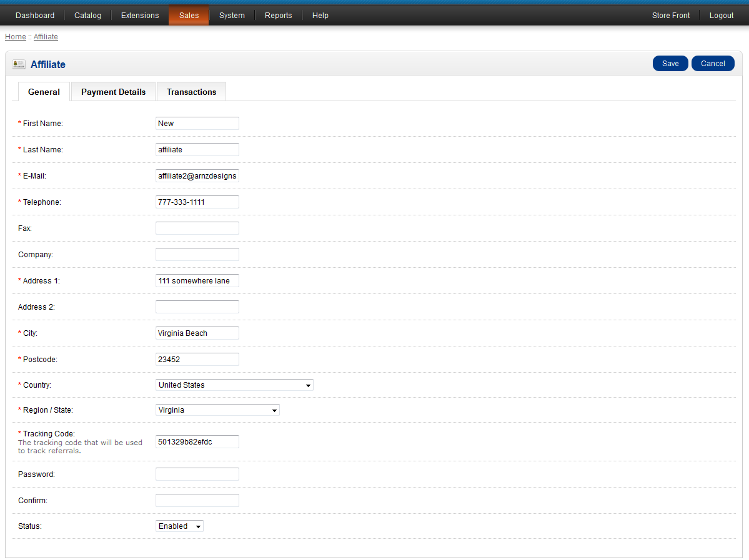The width and height of the screenshot is (749, 560).
Task: Open the Country dropdown
Action: click(234, 385)
